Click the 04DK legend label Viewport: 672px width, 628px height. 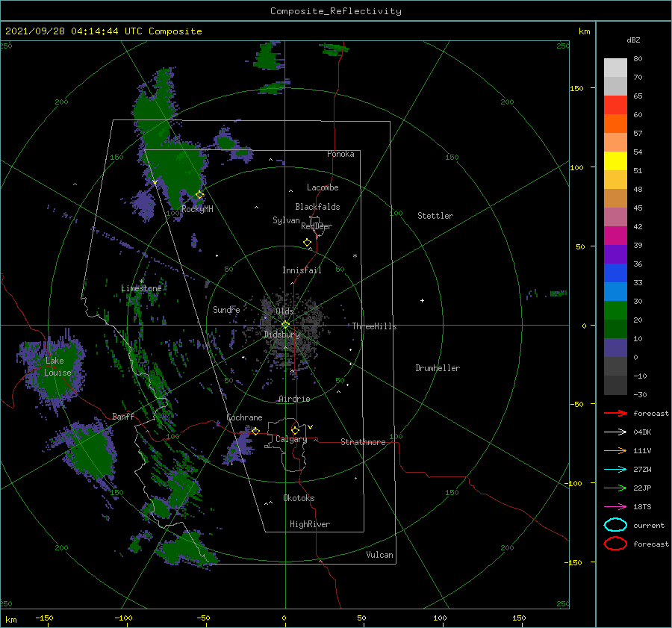pyautogui.click(x=642, y=432)
